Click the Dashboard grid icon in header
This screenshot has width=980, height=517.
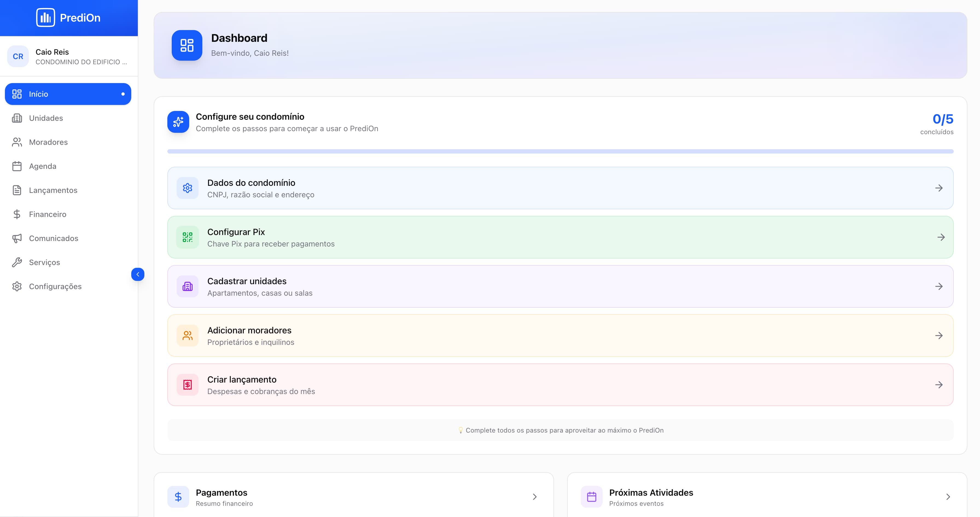[x=187, y=45]
